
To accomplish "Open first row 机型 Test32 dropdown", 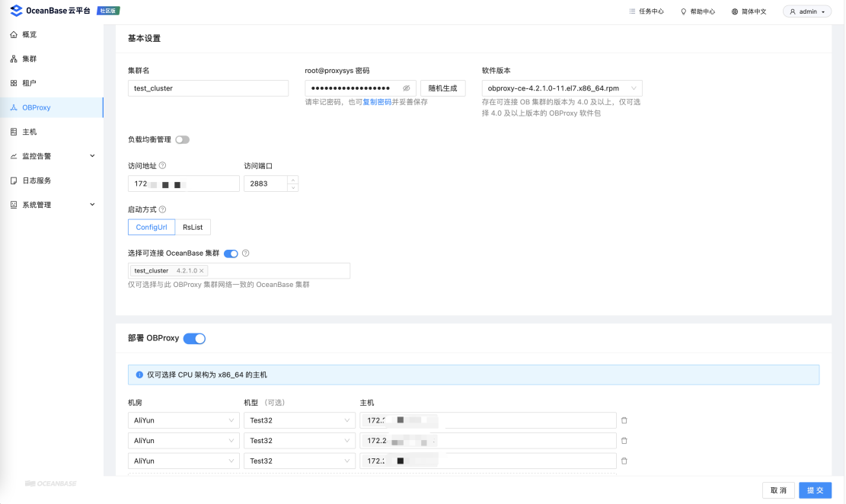I will (299, 420).
